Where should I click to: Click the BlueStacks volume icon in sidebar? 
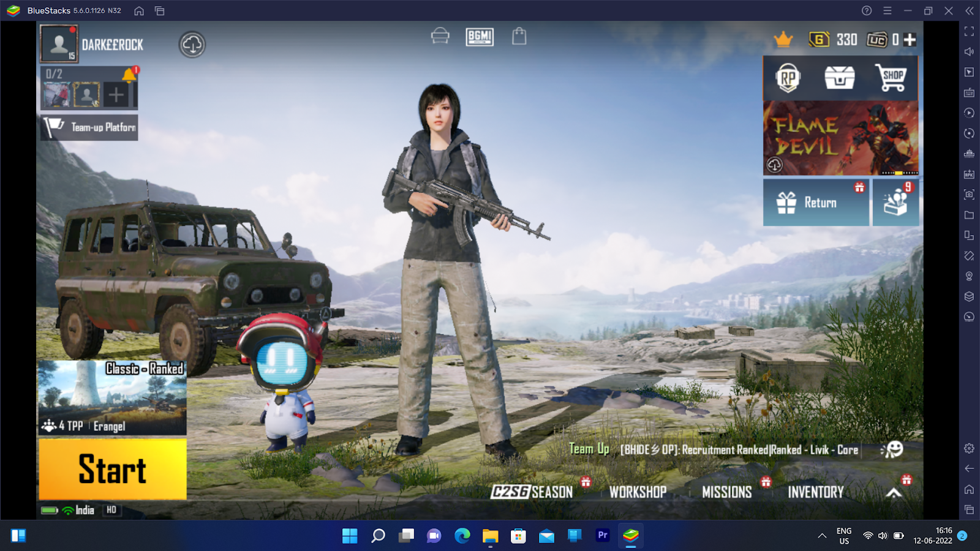pyautogui.click(x=969, y=52)
